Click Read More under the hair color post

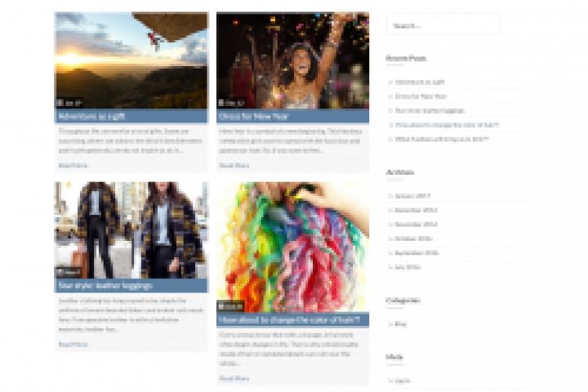pos(234,378)
